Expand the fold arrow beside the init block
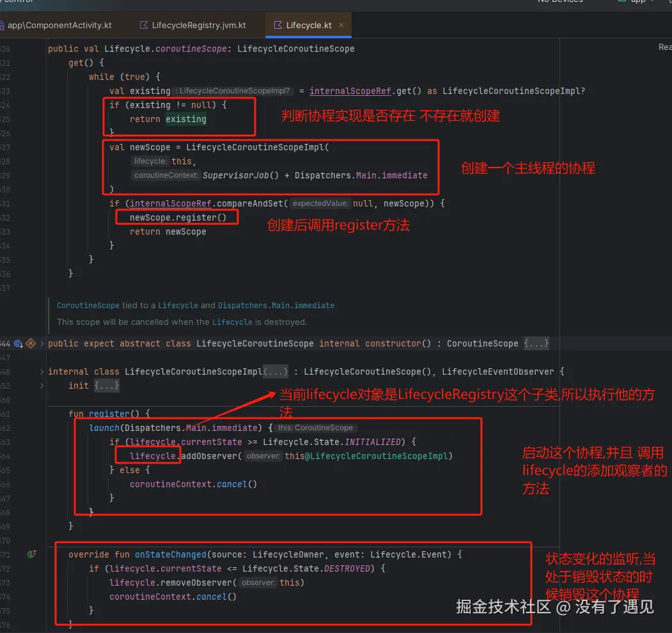Viewport: 672px width, 633px height. [42, 386]
